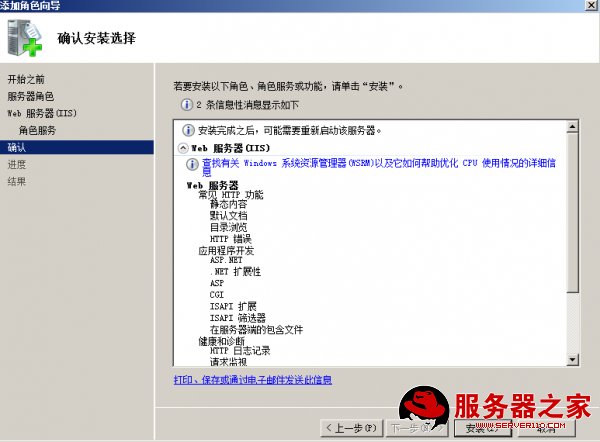Image resolution: width=600 pixels, height=442 pixels.
Task: Click info icon beside '2 条信息性消息显示如下'
Action: click(x=187, y=104)
